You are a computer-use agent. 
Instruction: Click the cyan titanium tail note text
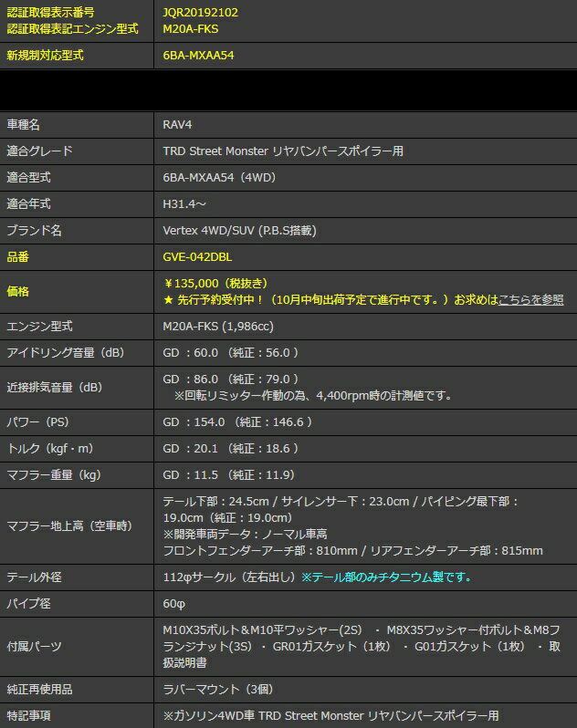386,577
